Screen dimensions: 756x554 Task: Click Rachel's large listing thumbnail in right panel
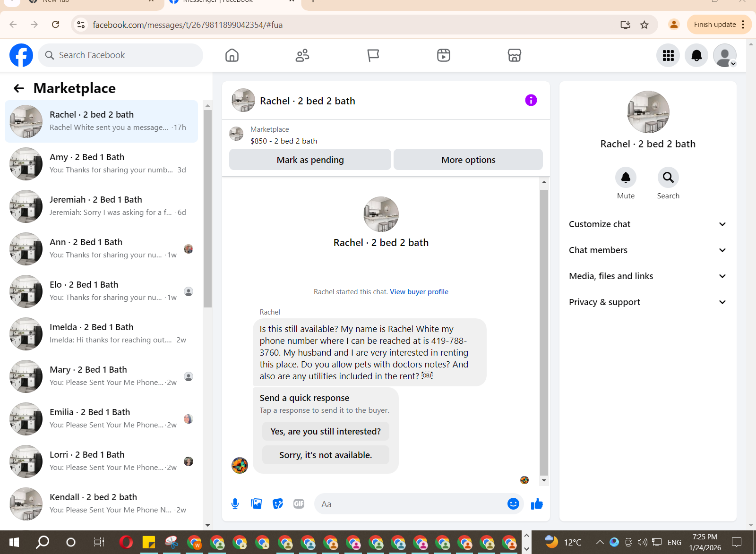click(648, 112)
